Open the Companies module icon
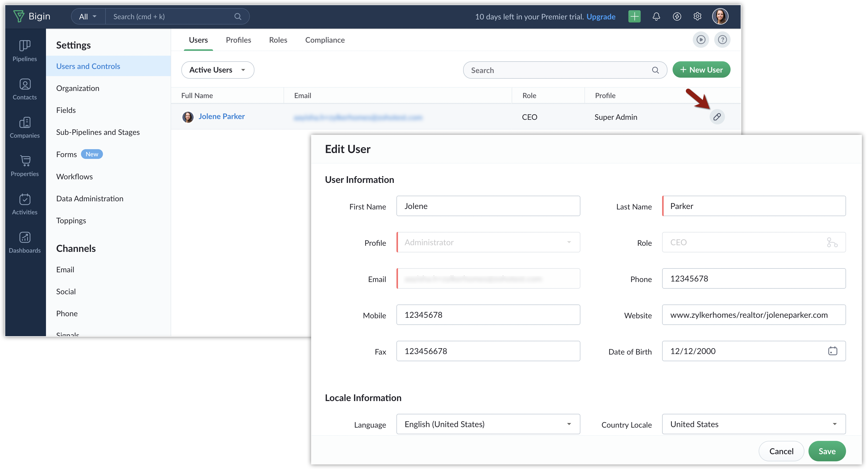 tap(25, 127)
